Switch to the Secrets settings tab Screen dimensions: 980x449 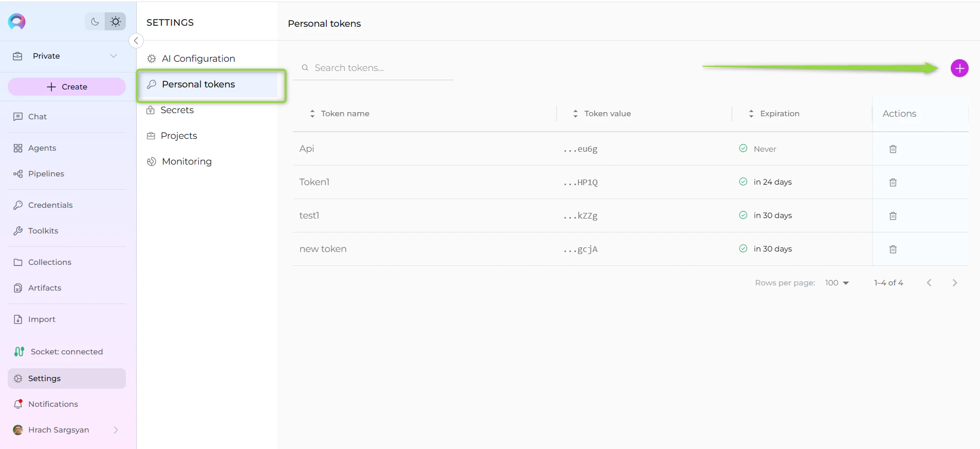pyautogui.click(x=177, y=110)
